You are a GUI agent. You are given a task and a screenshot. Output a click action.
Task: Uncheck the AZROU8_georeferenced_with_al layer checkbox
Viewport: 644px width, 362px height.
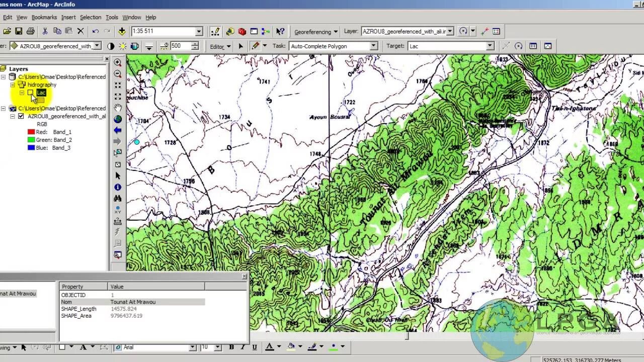pos(21,116)
